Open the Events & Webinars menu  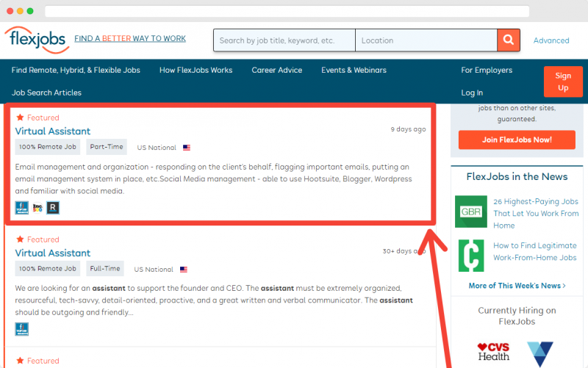[354, 70]
